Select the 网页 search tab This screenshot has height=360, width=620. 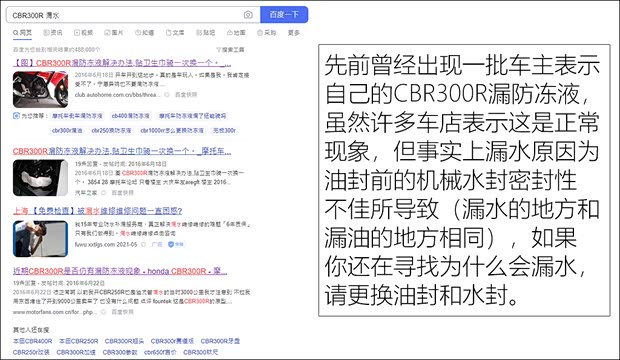[22, 33]
